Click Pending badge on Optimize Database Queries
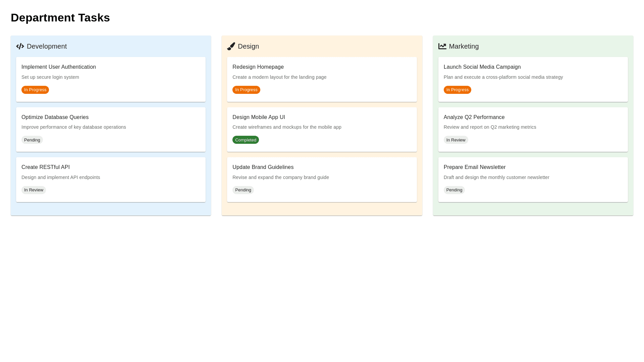 (32, 140)
